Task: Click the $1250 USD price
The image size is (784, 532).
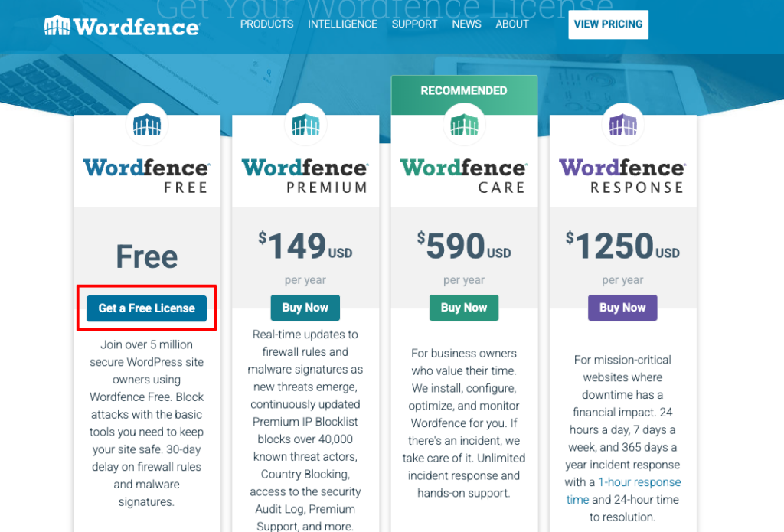Action: [622, 246]
